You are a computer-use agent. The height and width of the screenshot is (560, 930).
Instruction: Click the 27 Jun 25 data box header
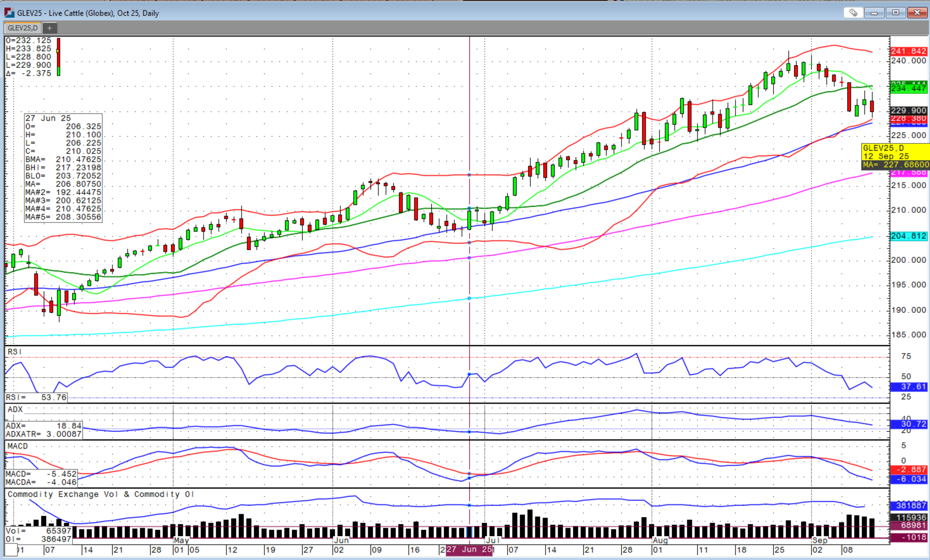coord(48,118)
